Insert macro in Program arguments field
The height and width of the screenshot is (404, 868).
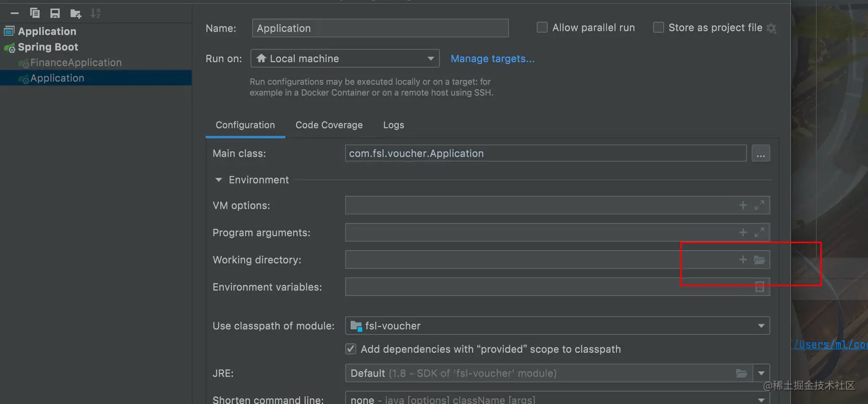[x=743, y=232]
